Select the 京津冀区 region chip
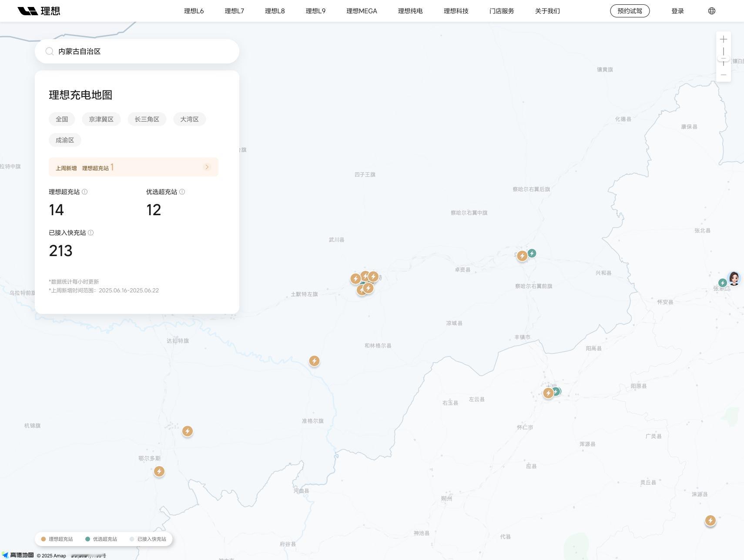This screenshot has height=560, width=744. (x=101, y=119)
